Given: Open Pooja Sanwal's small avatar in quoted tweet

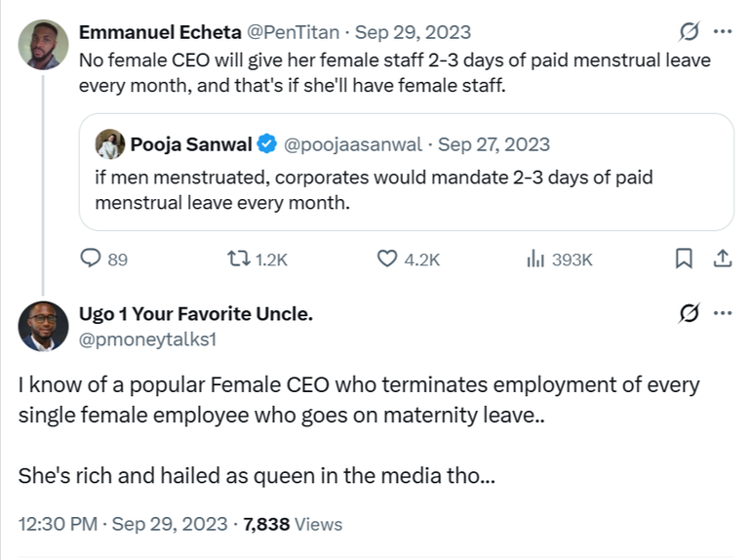Looking at the screenshot, I should tap(109, 144).
